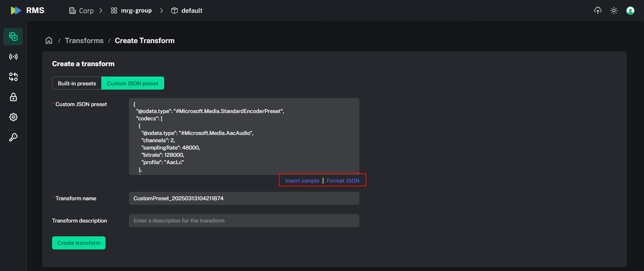The width and height of the screenshot is (644, 271).
Task: Click the Transform description input field
Action: coord(244,221)
